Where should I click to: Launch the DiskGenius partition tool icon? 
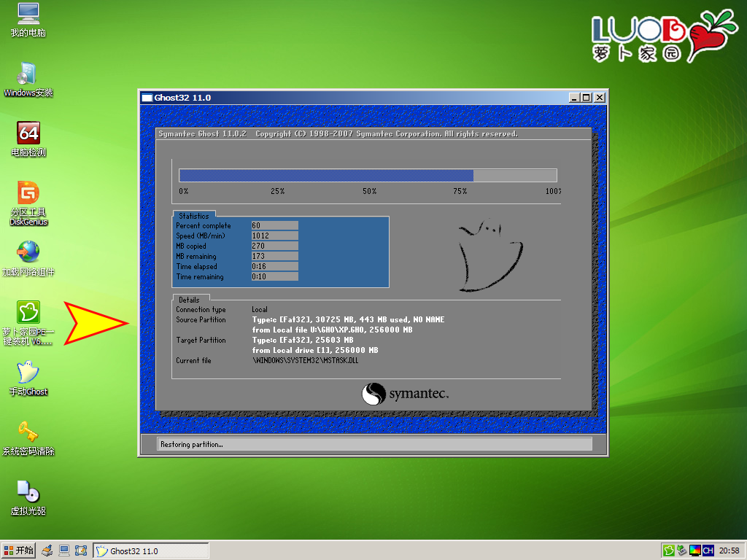(28, 193)
